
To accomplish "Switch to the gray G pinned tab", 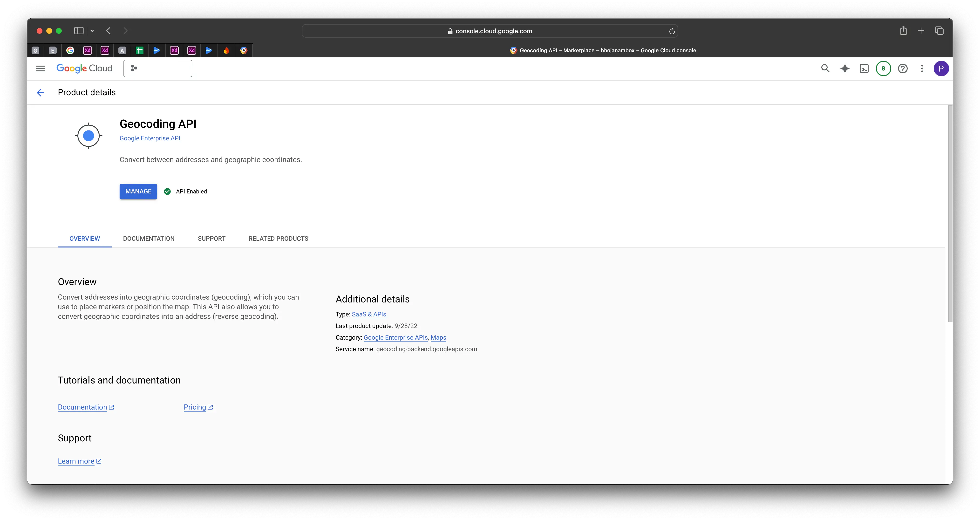I will [x=35, y=50].
